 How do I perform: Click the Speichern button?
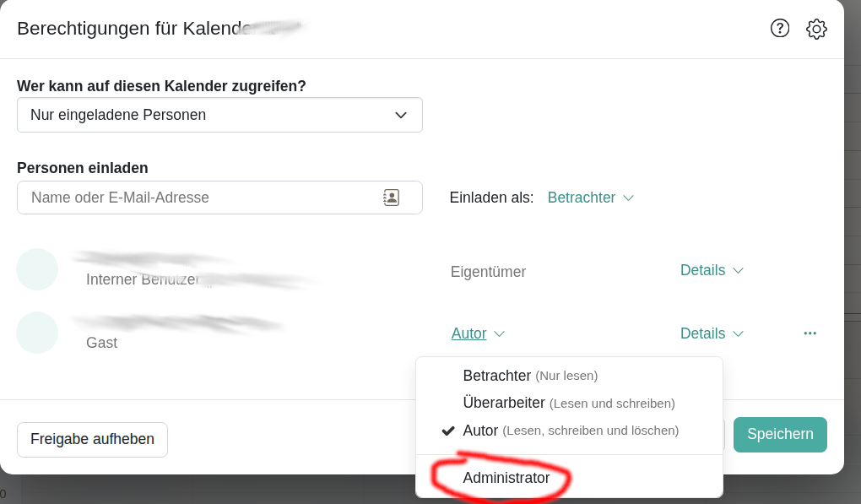point(780,435)
